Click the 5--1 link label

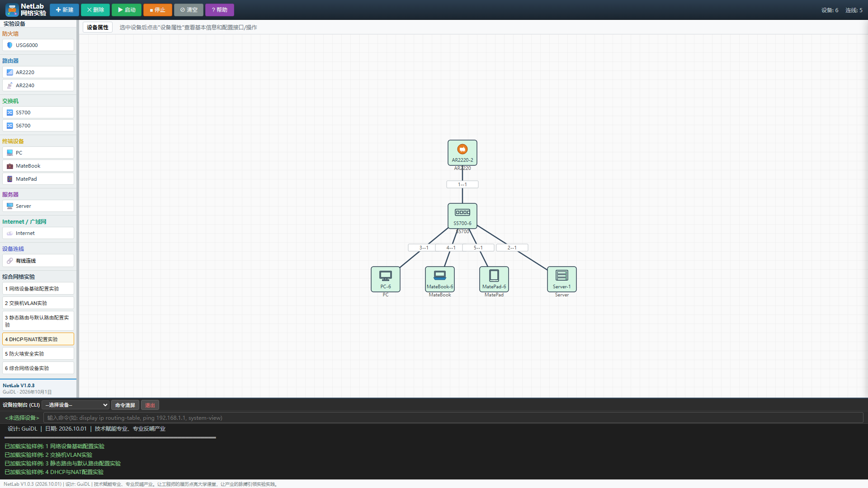478,248
